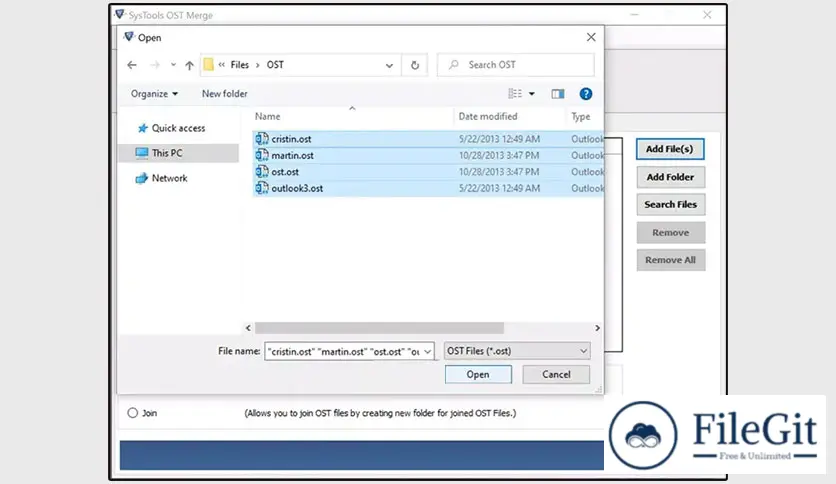Select the cristin.ost file name
836x484 pixels.
click(x=291, y=139)
